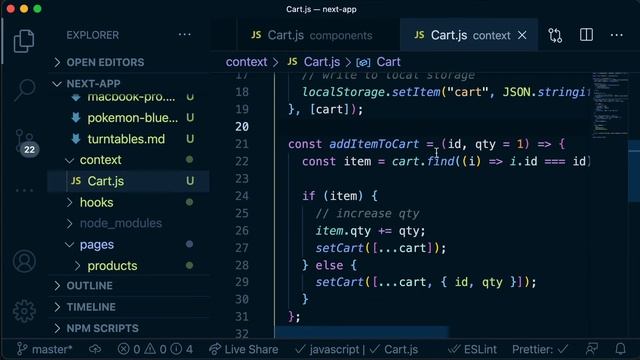Click the editor minimap overview

point(610,106)
